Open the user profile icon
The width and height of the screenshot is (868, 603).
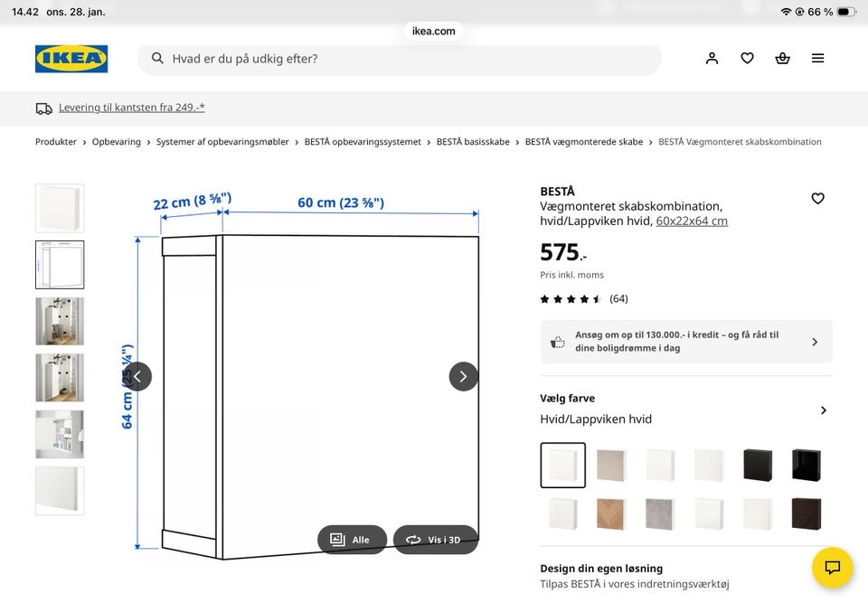point(712,59)
